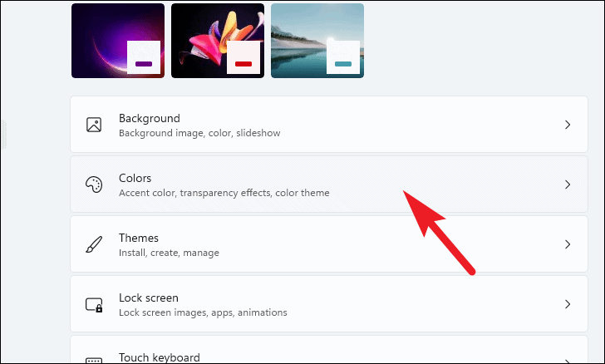This screenshot has height=364, width=605.
Task: Expand the Themes row chevron
Action: coord(568,244)
